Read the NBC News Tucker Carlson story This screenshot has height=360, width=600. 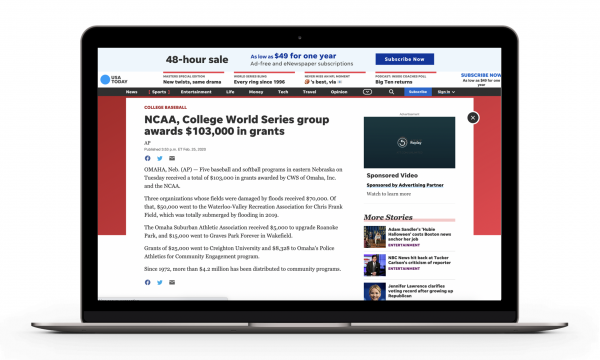tap(419, 260)
